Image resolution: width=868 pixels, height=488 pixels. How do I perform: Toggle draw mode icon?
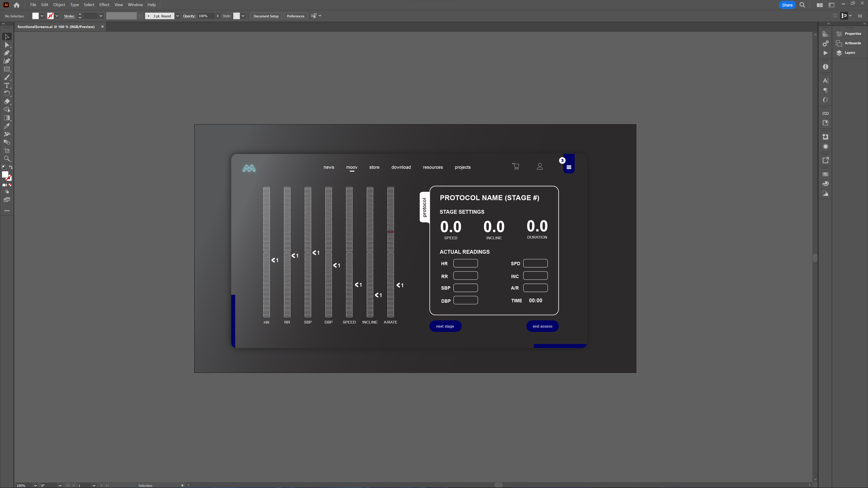pos(7,192)
